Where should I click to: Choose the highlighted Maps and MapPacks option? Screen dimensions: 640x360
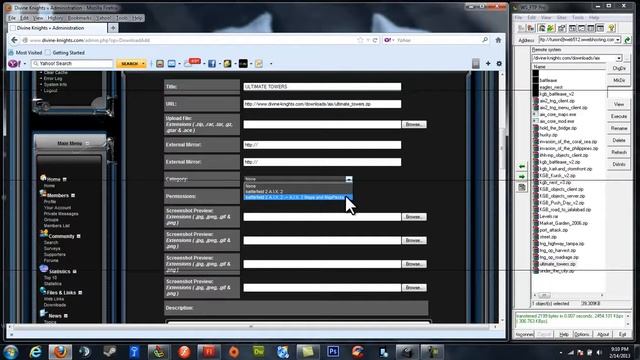(298, 197)
